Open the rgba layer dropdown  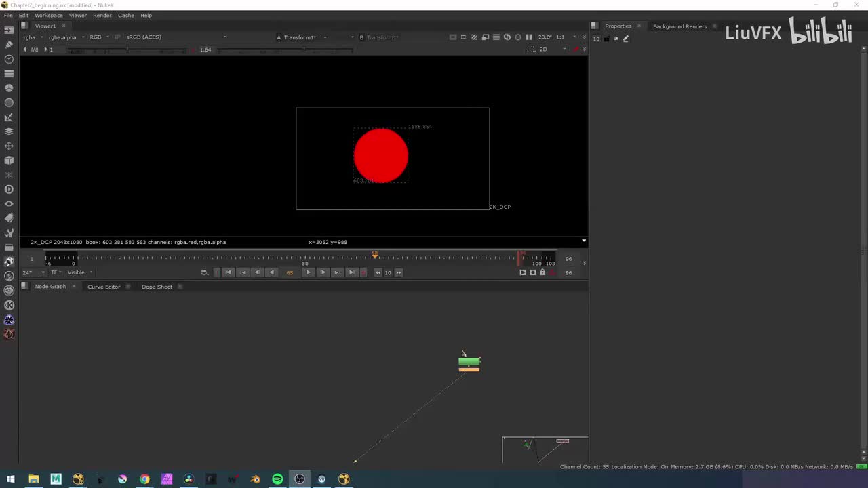(x=33, y=37)
